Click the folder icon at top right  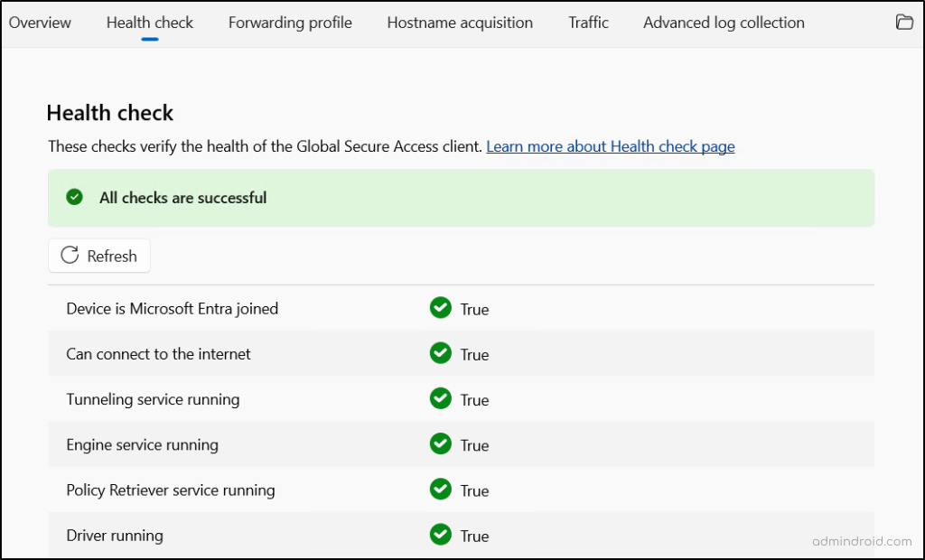903,23
